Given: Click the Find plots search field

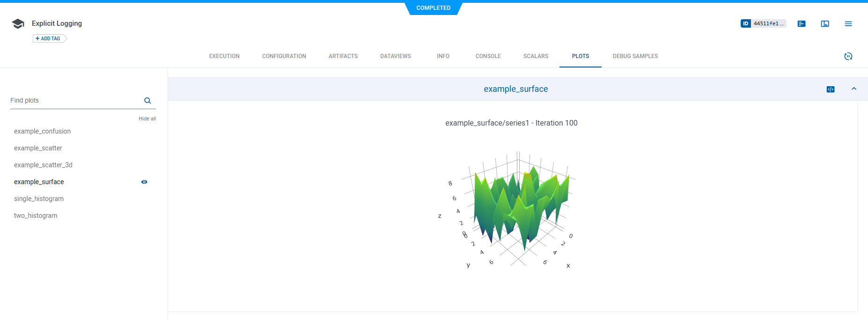Looking at the screenshot, I should click(75, 101).
